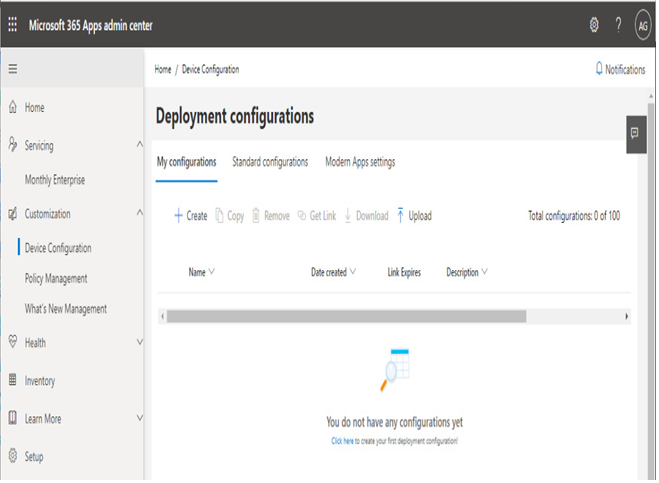659x483 pixels.
Task: Click the Upload button label
Action: pyautogui.click(x=420, y=216)
